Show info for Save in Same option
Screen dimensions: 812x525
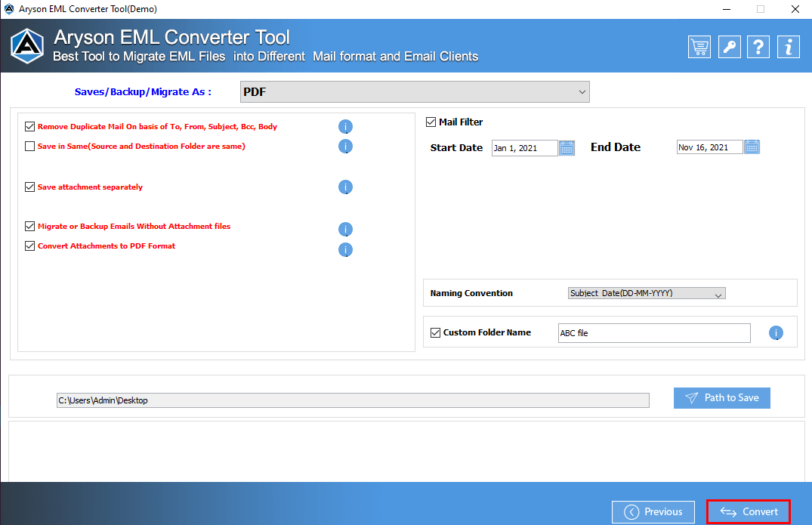345,147
